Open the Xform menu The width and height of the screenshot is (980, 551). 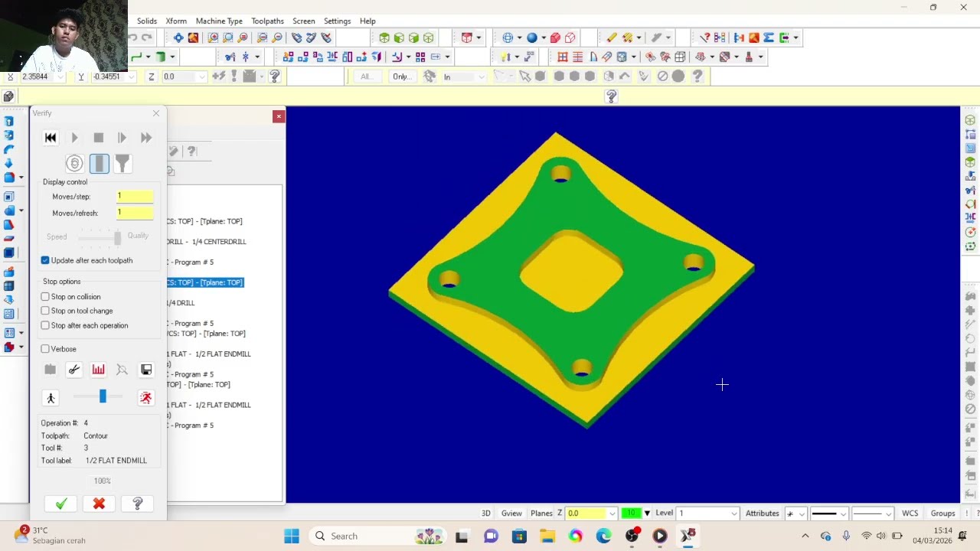pos(176,21)
